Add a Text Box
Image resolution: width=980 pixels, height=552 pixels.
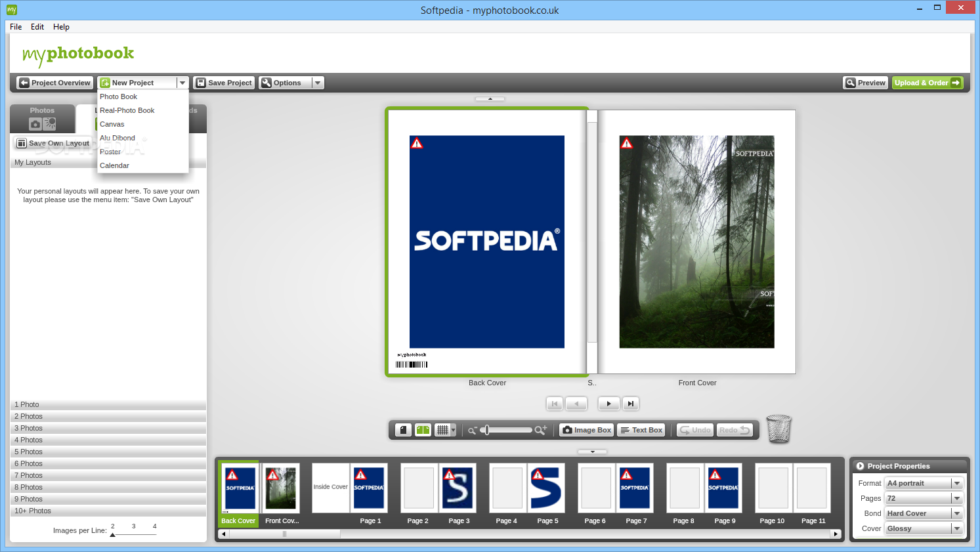click(641, 430)
